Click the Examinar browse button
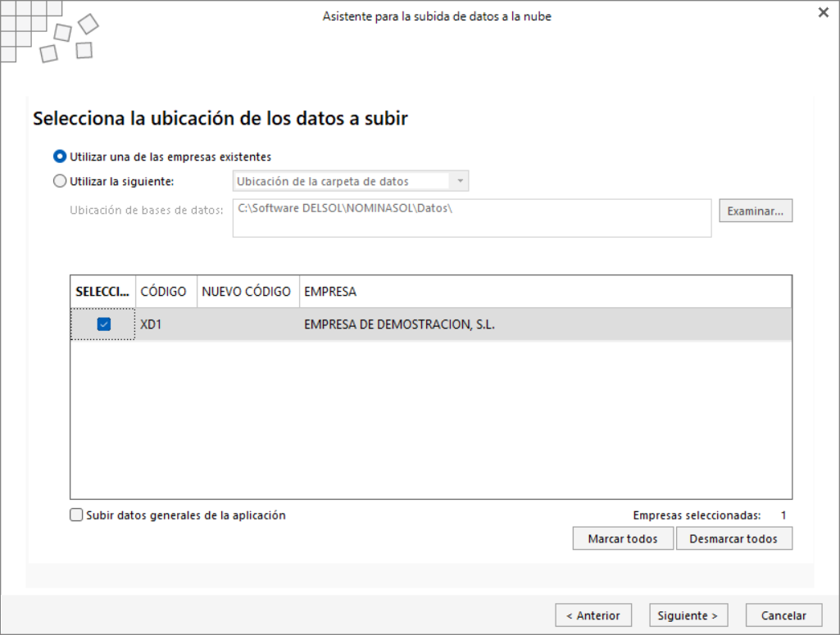Image resolution: width=840 pixels, height=635 pixels. click(756, 211)
